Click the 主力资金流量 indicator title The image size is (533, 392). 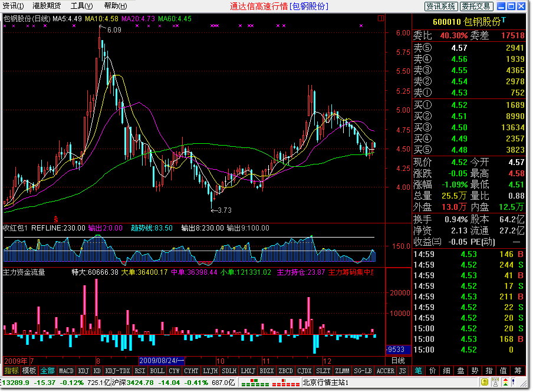pyautogui.click(x=24, y=272)
